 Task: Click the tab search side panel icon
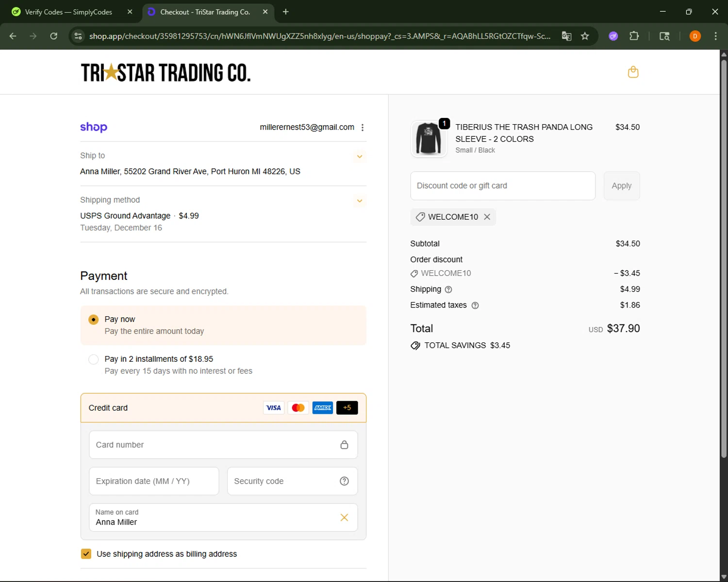pos(664,36)
